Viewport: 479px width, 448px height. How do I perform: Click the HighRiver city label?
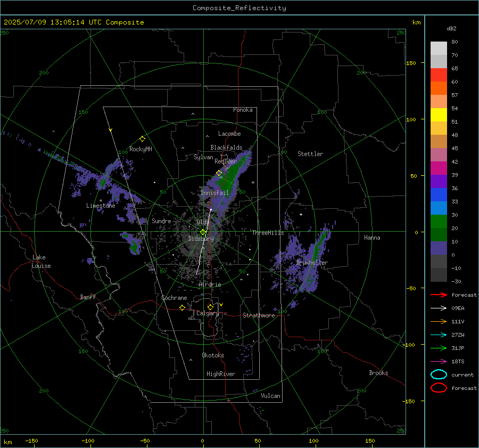[220, 374]
